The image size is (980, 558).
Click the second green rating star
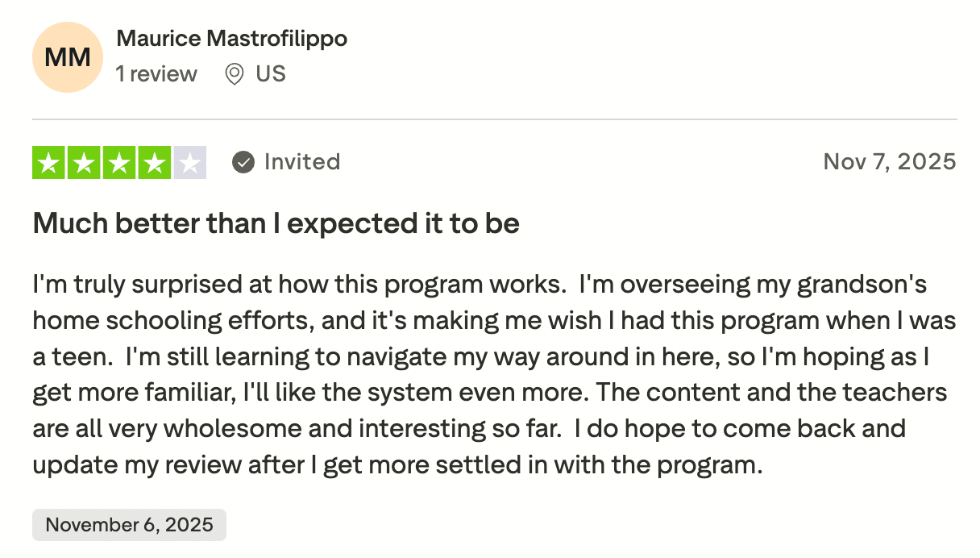click(x=84, y=162)
